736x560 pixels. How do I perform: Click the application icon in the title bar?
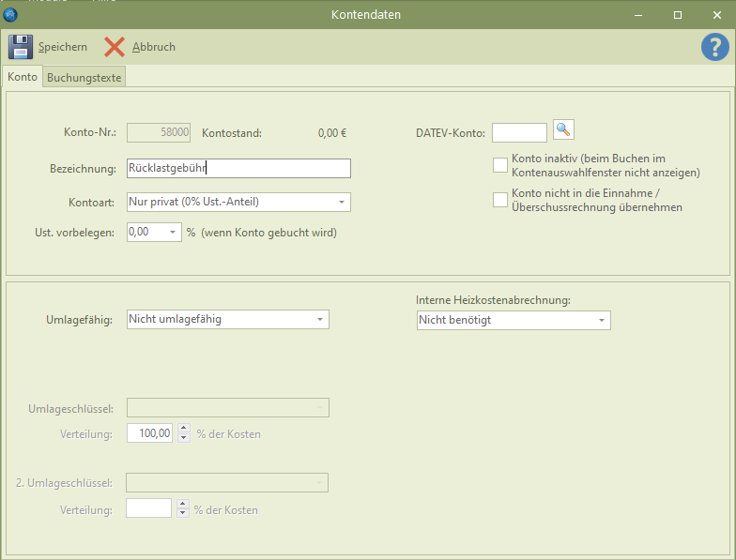11,14
